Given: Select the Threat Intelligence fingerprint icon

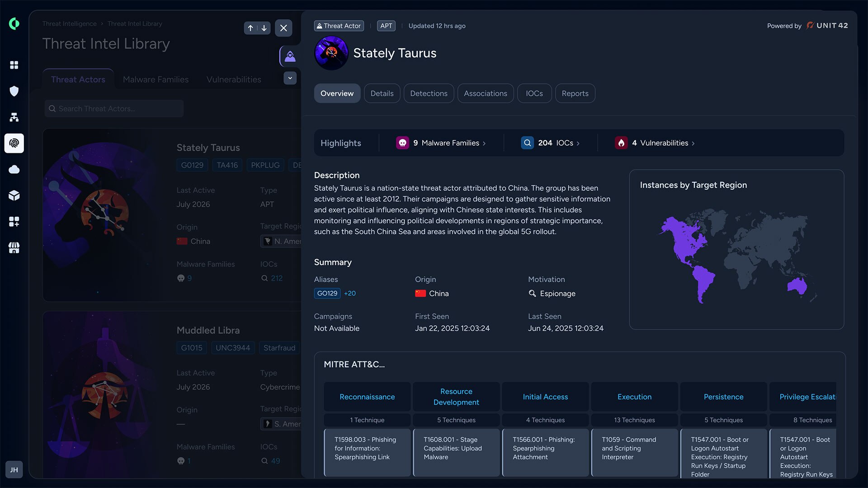Looking at the screenshot, I should pyautogui.click(x=14, y=143).
